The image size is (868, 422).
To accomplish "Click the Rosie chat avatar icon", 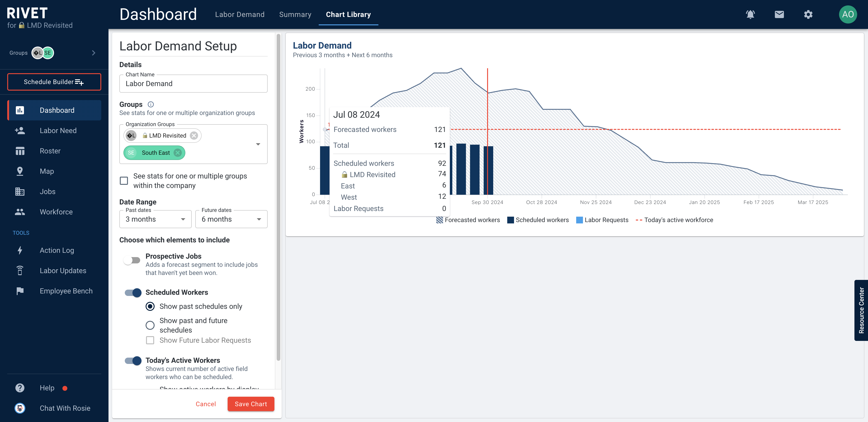I will tap(20, 408).
